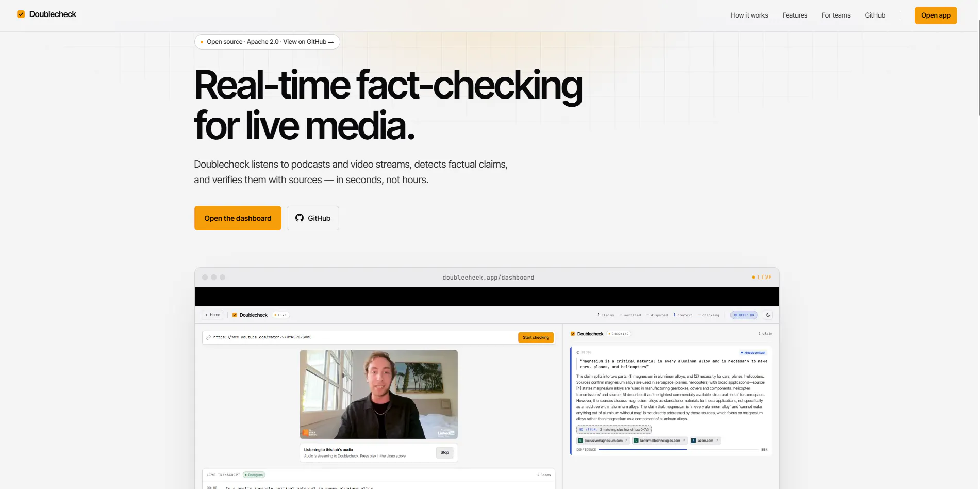980x489 pixels.
Task: Open the How it works nav item
Action: [749, 15]
